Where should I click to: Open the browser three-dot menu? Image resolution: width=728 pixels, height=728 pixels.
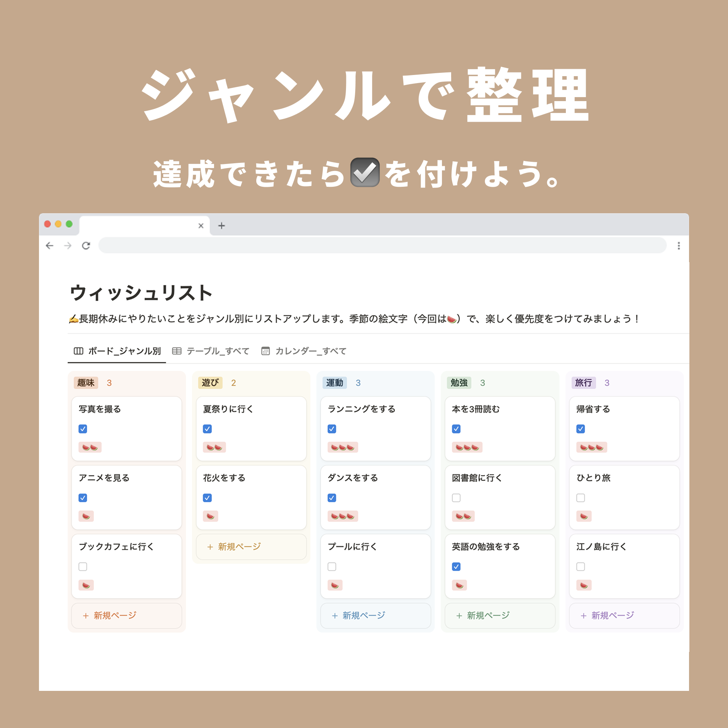(679, 246)
